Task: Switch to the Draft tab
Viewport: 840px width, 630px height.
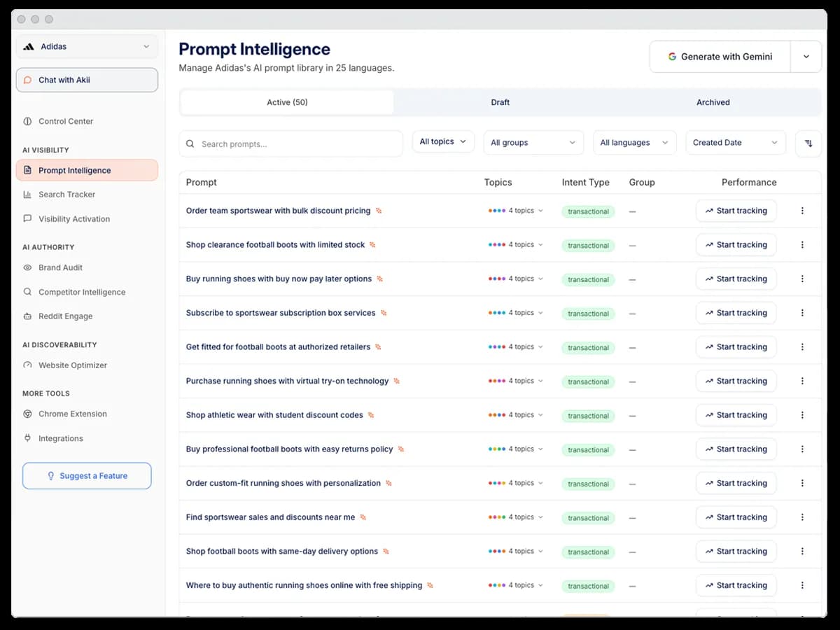Action: tap(500, 102)
